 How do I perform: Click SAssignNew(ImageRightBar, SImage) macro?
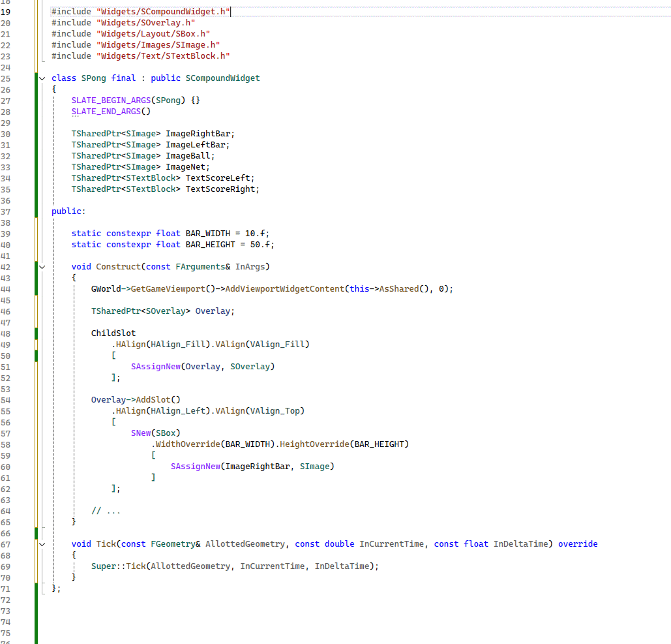pos(252,467)
